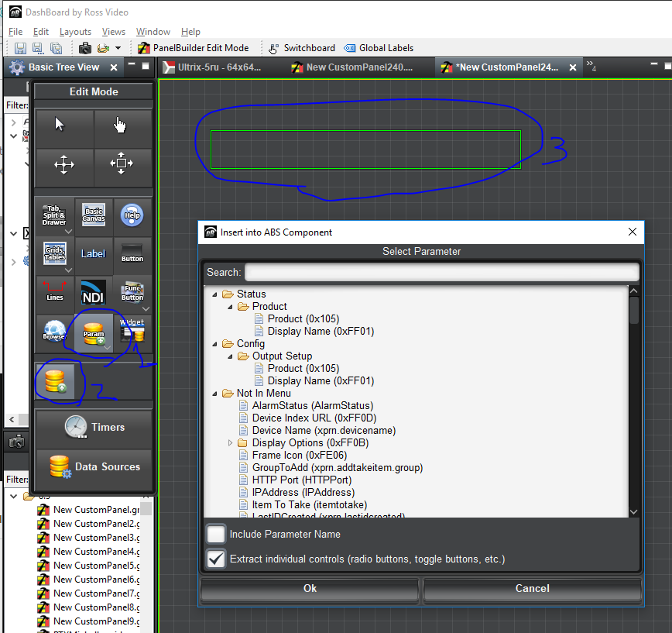672x633 pixels.
Task: Enable Include Parameter Name checkbox
Action: pyautogui.click(x=216, y=535)
